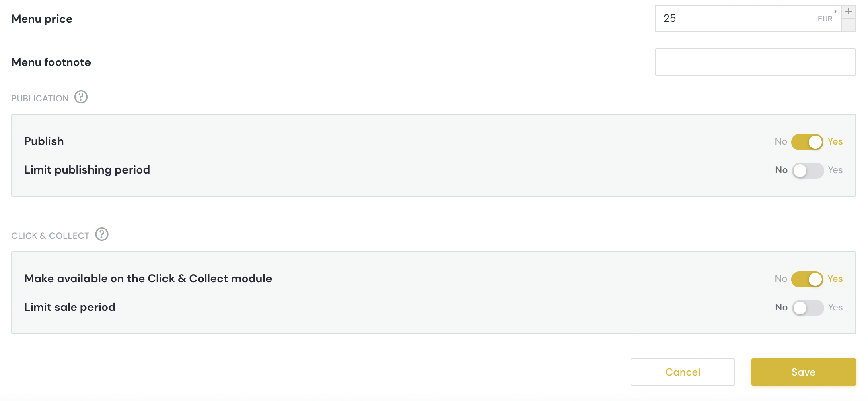Click Yes label beside Limit publishing period
This screenshot has height=401, width=868.
coord(835,170)
